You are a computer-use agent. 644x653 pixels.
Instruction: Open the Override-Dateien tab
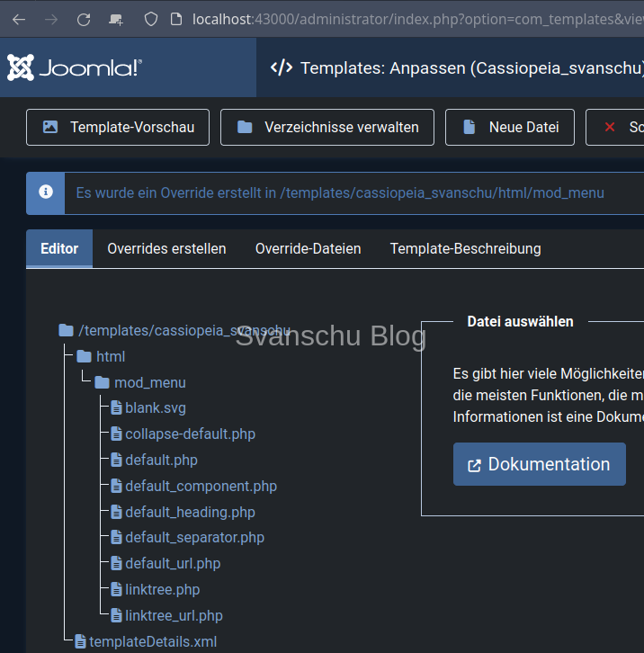point(308,248)
